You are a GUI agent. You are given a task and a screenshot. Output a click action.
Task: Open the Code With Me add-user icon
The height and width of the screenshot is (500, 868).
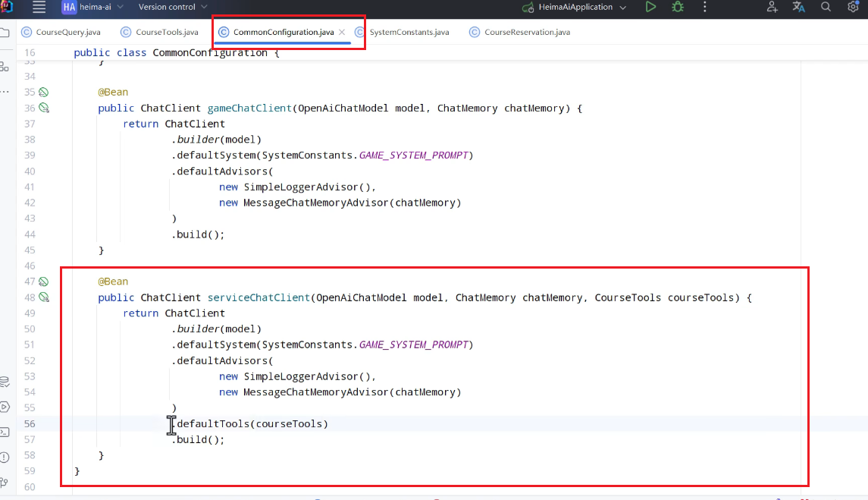[x=772, y=7]
